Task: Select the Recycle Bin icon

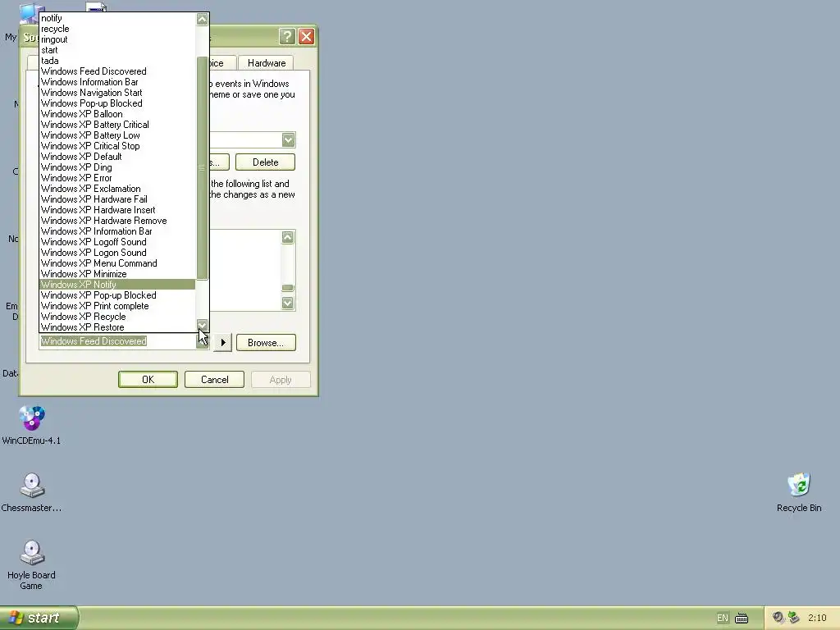Action: pos(799,493)
